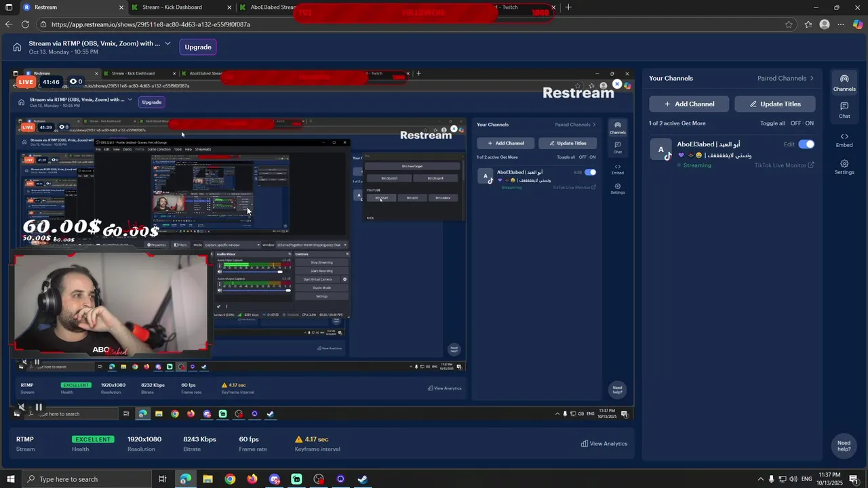The image size is (868, 488).
Task: Open the Edge tab actions menu
Action: tap(8, 7)
